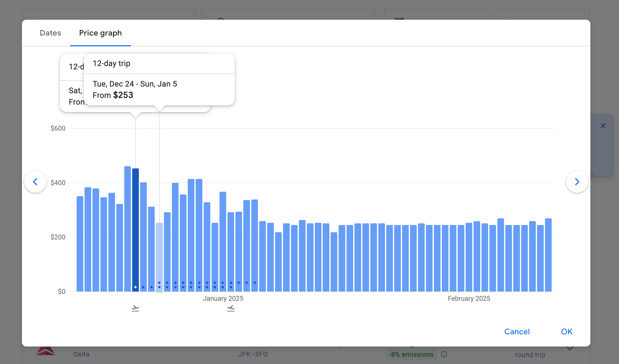Click the Delta airline logo

46,351
